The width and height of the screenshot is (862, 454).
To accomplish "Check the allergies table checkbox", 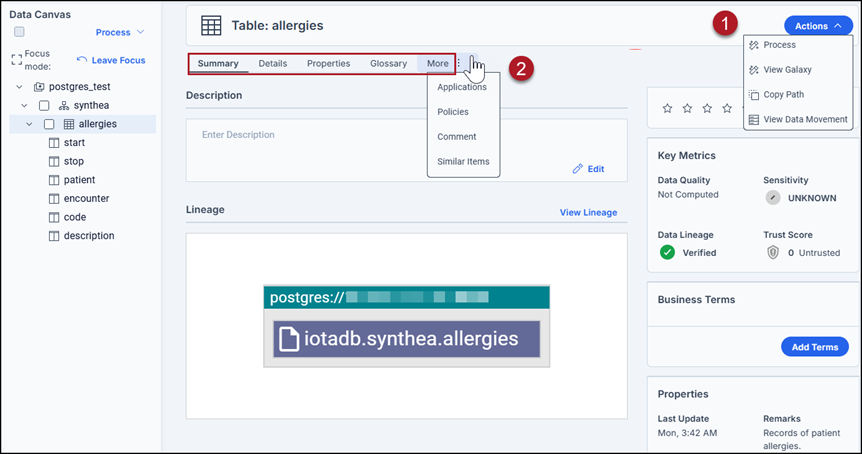I will [49, 124].
